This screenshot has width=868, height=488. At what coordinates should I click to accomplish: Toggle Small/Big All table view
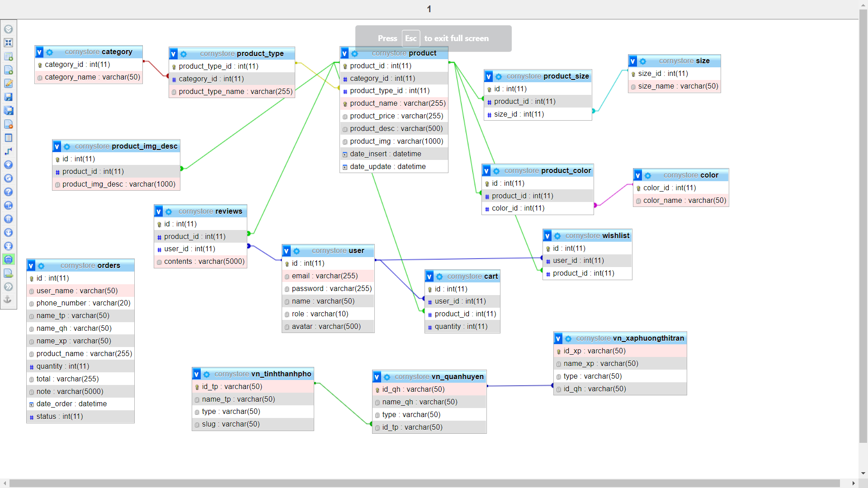[8, 233]
